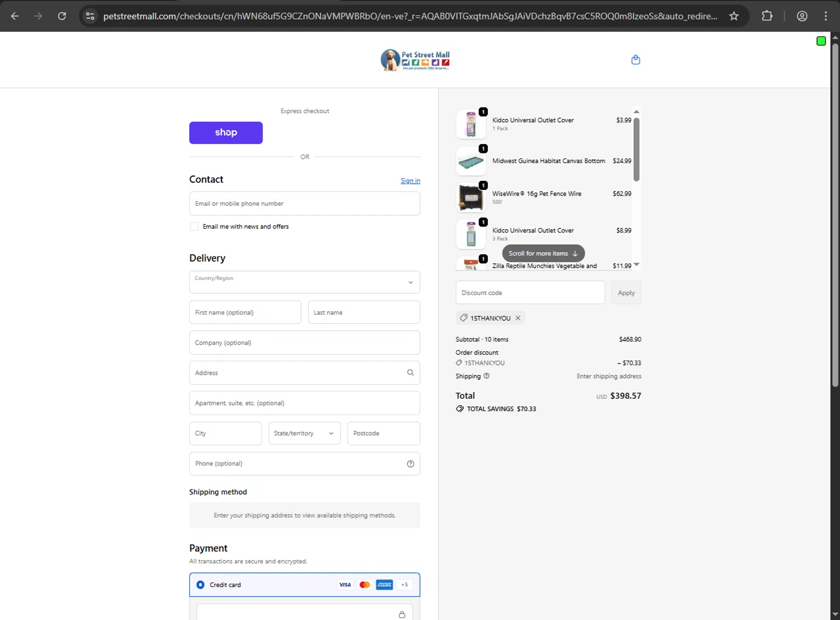Viewport: 840px width, 620px height.
Task: Pay with the Shop express checkout button
Action: coord(226,133)
